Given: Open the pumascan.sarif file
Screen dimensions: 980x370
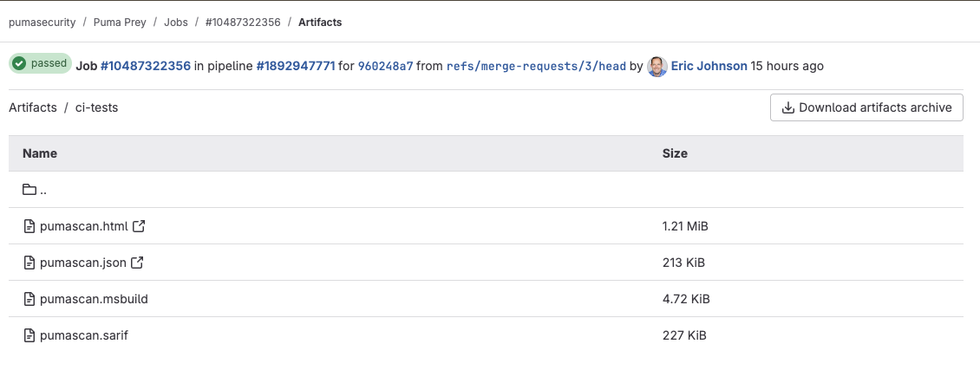Looking at the screenshot, I should pos(83,335).
